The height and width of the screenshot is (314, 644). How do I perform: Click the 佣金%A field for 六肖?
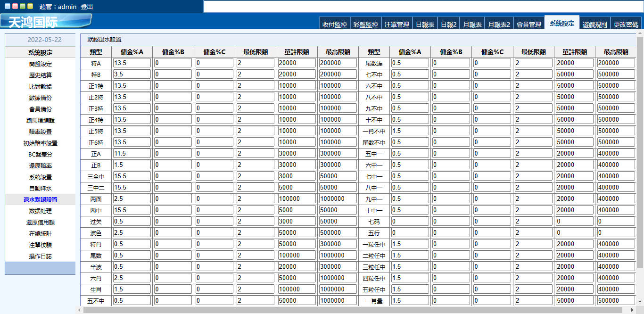pos(132,278)
